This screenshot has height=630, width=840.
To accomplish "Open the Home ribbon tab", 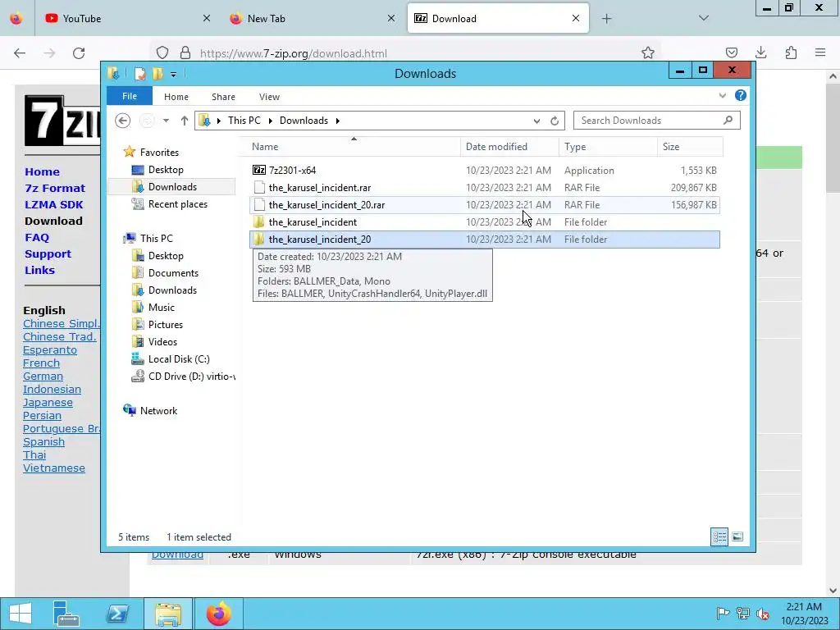I will tap(176, 97).
